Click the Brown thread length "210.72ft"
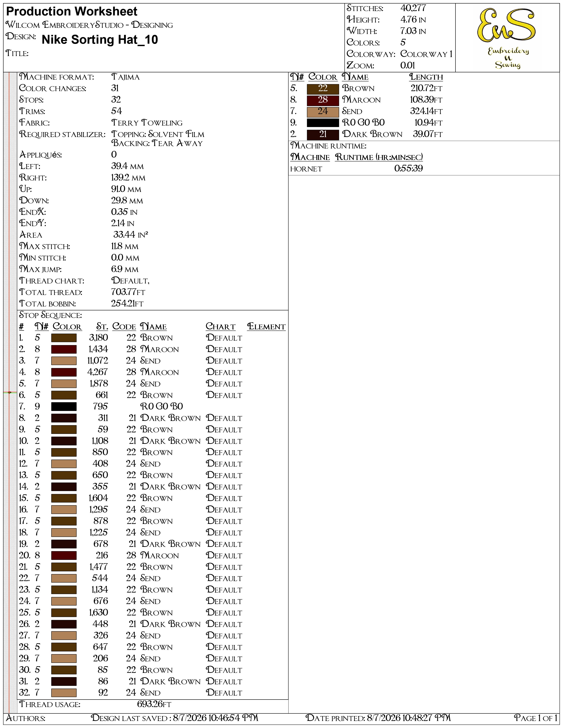The image size is (563, 728). [x=426, y=88]
